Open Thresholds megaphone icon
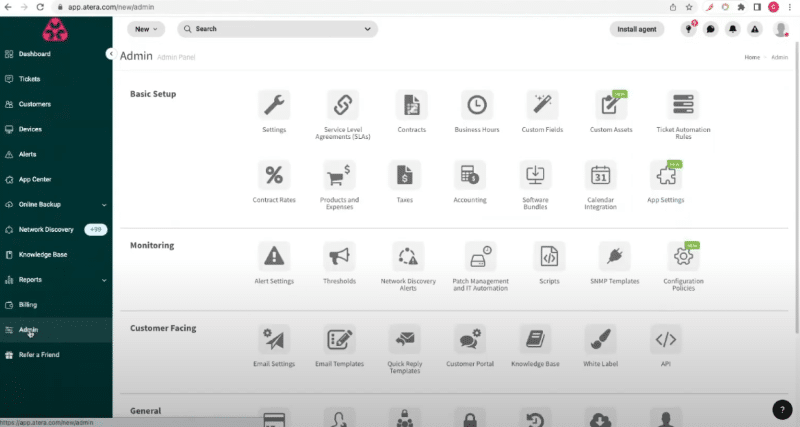This screenshot has width=800, height=427. (x=339, y=256)
